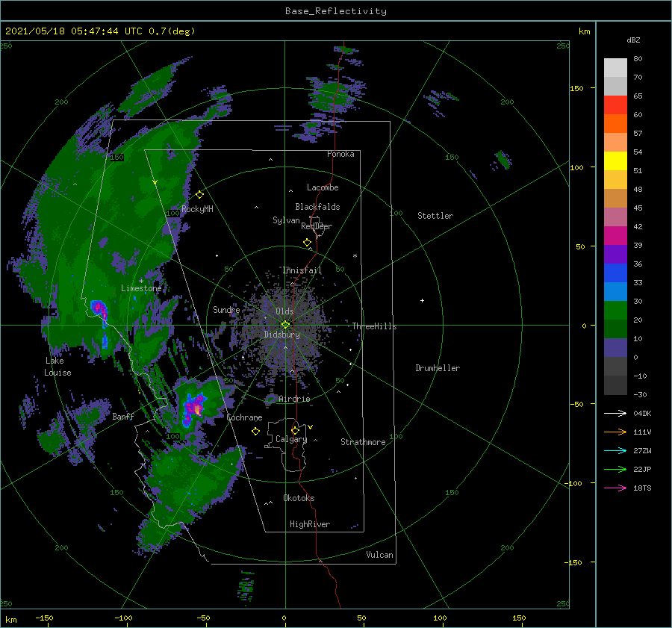
Task: Click the yellow diamond inside the Calgary outline
Action: 295,430
